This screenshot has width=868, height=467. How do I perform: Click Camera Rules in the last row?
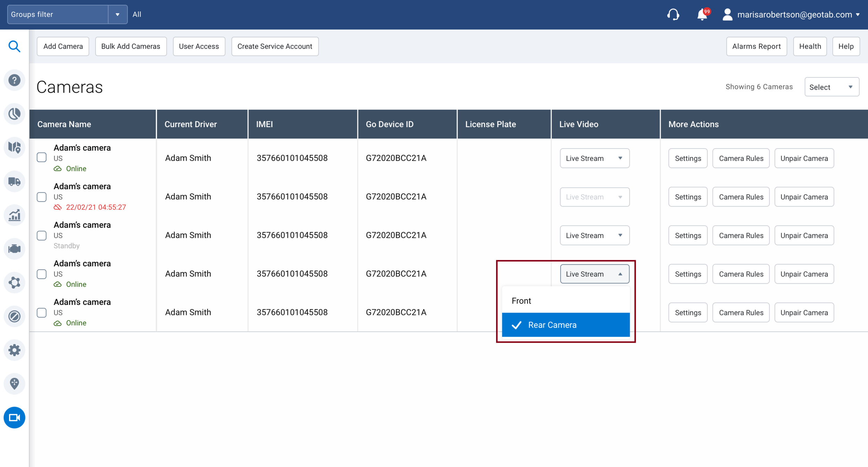[x=741, y=312]
